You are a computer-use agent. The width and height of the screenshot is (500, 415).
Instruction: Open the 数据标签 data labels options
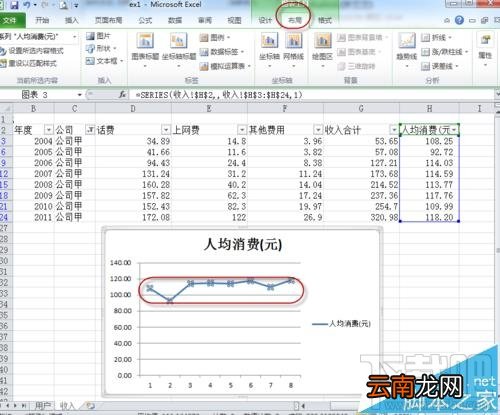[x=222, y=52]
